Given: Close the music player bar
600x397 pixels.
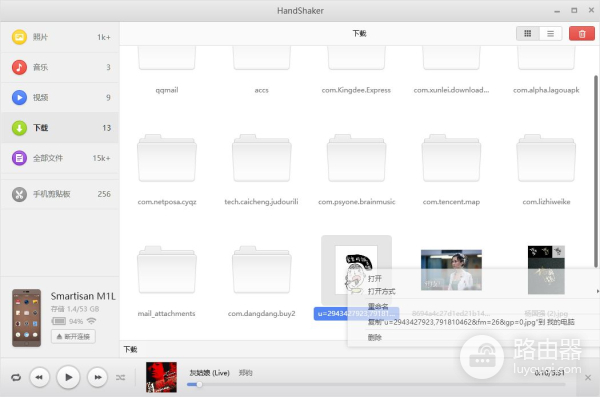Looking at the screenshot, I should click(x=588, y=377).
